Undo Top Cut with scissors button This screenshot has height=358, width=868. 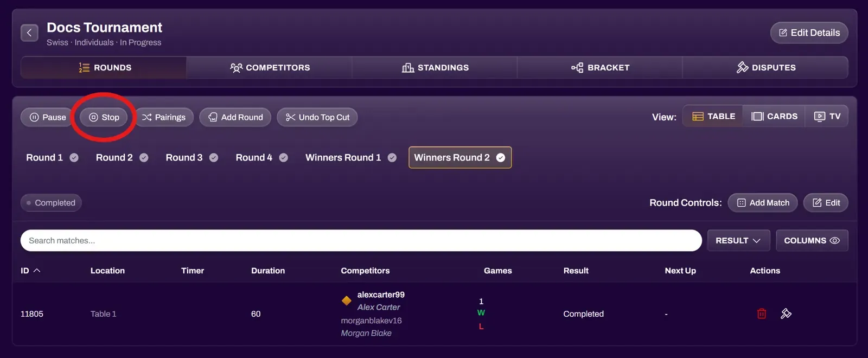[317, 117]
